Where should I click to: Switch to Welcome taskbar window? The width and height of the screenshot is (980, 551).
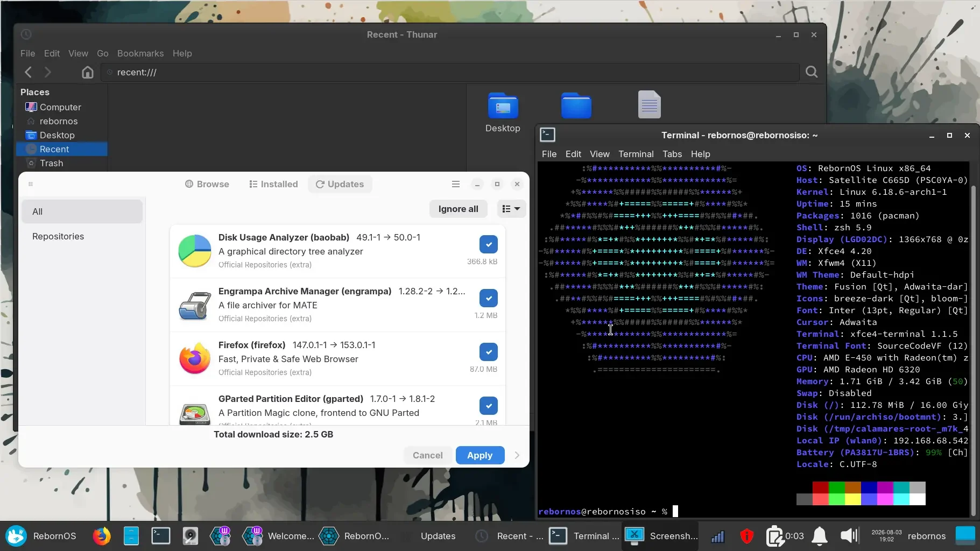[278, 536]
